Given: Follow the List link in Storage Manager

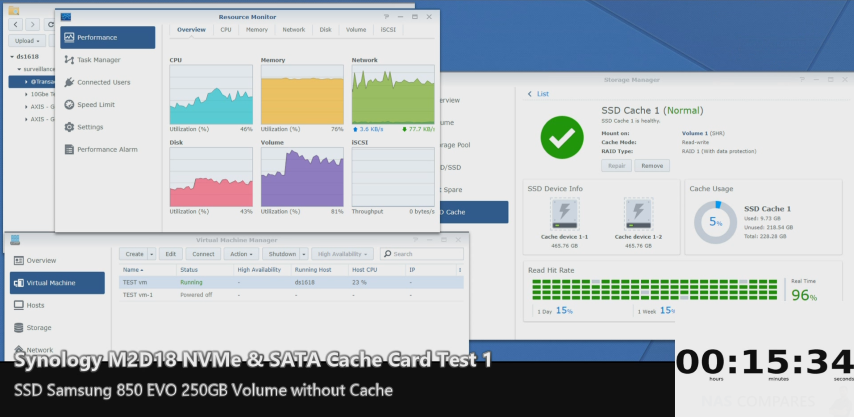Looking at the screenshot, I should coord(543,94).
